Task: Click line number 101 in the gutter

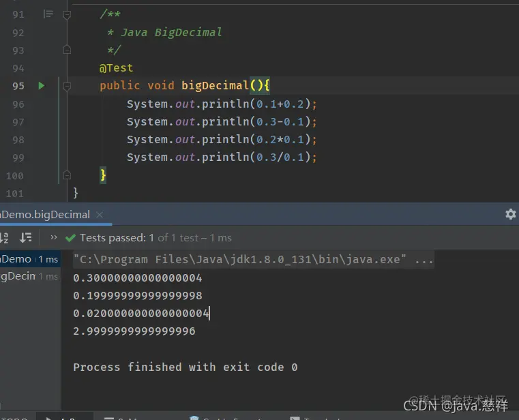Action: (x=14, y=194)
